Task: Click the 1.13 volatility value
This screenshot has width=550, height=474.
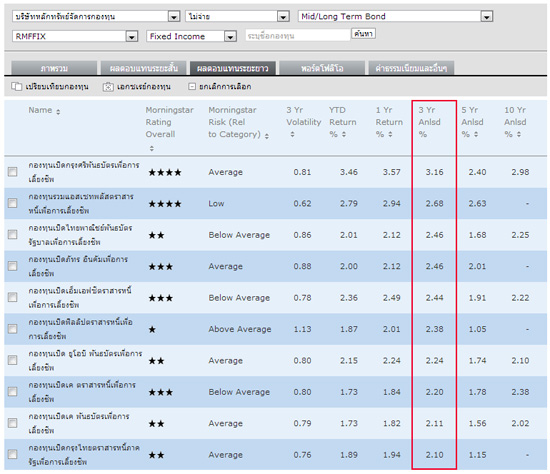Action: pos(302,329)
